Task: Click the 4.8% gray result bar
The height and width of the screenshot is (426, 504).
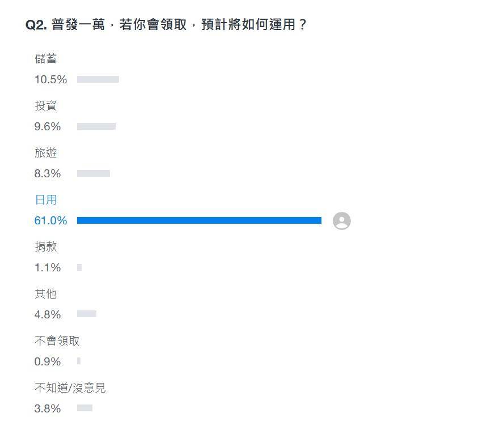Action: click(87, 314)
